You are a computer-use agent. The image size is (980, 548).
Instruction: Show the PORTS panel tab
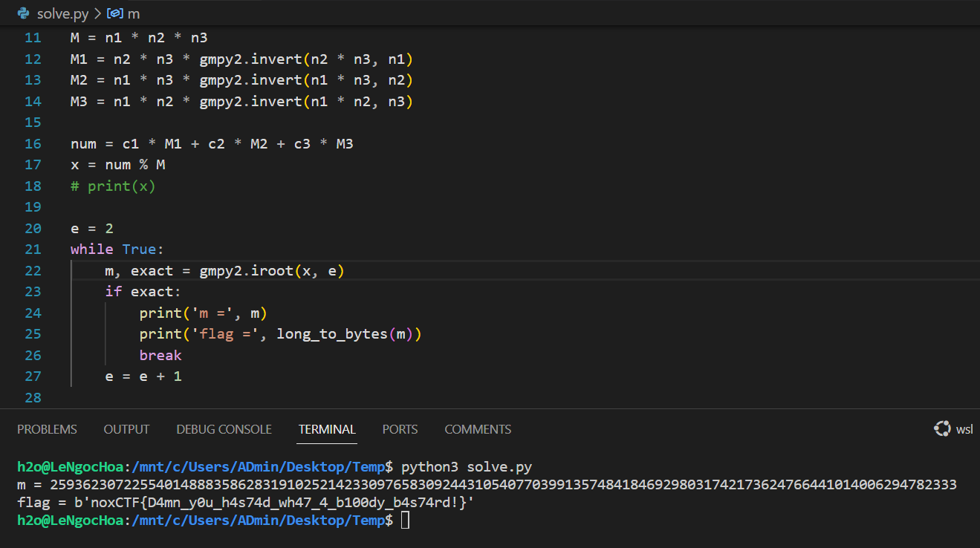coord(400,429)
